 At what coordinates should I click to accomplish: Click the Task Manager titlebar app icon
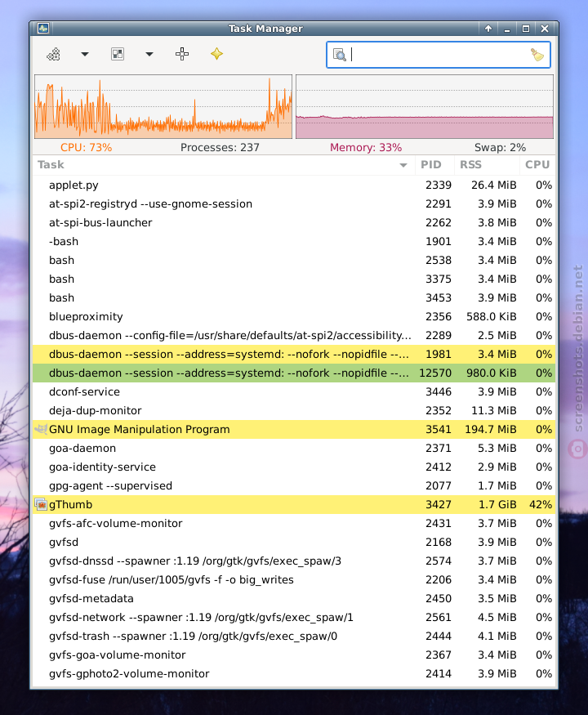tap(43, 29)
